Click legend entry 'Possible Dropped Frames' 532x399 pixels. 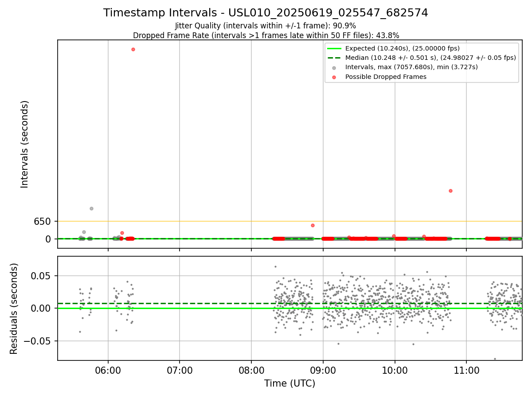[386, 77]
